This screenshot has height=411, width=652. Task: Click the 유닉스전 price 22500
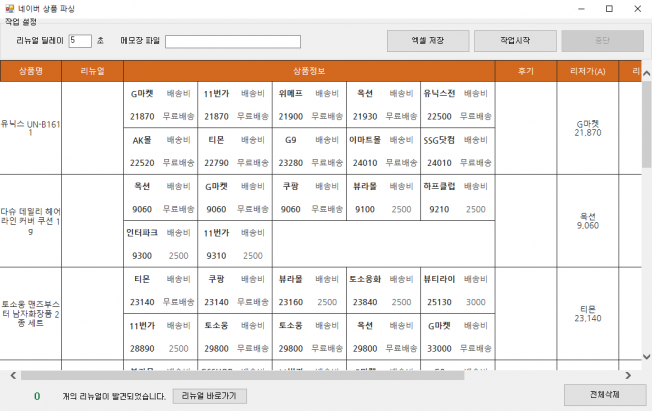(439, 116)
